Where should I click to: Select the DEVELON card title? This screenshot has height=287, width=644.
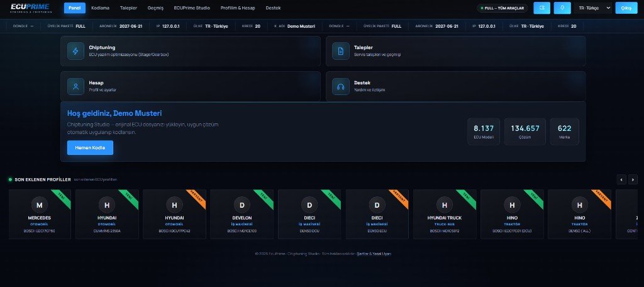click(242, 218)
